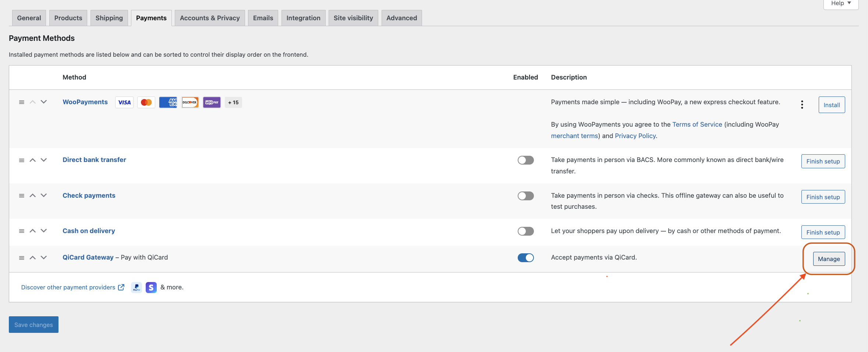
Task: Click the WooPayments drag handle icon
Action: (22, 102)
